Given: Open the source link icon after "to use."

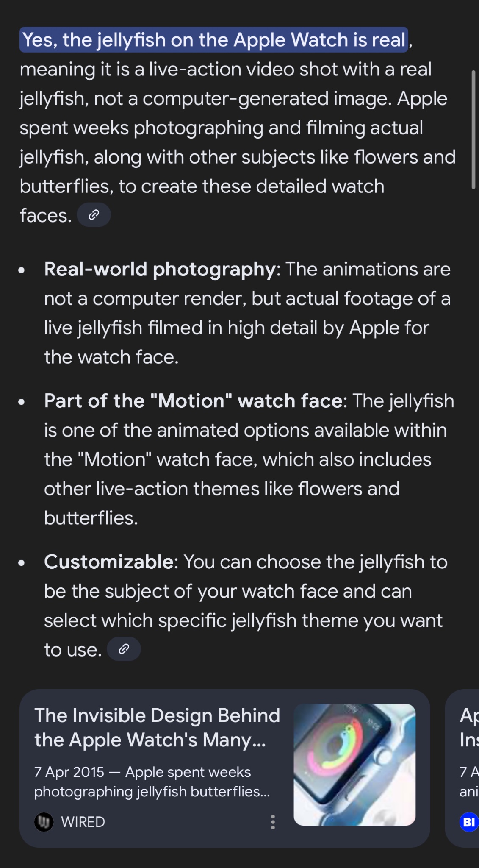Looking at the screenshot, I should pyautogui.click(x=124, y=649).
